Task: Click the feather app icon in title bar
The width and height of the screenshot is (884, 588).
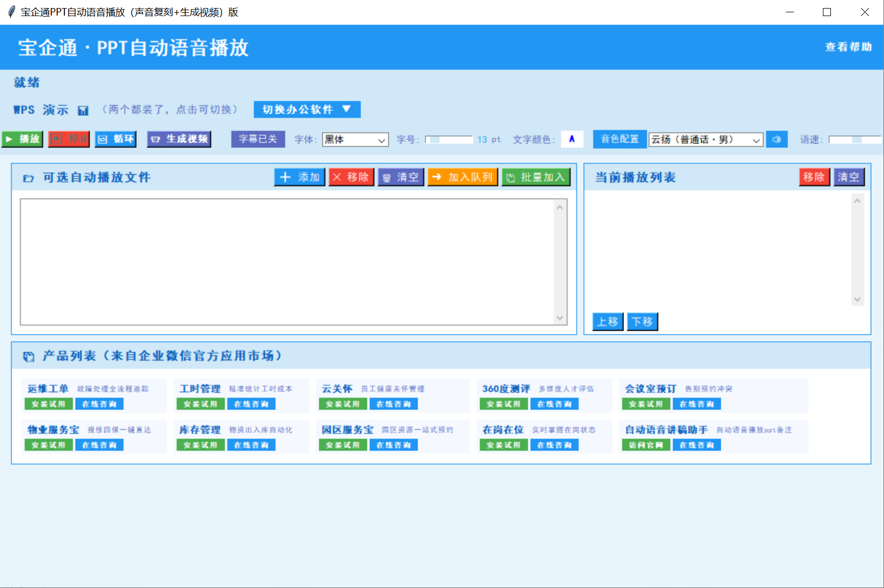Action: [11, 12]
